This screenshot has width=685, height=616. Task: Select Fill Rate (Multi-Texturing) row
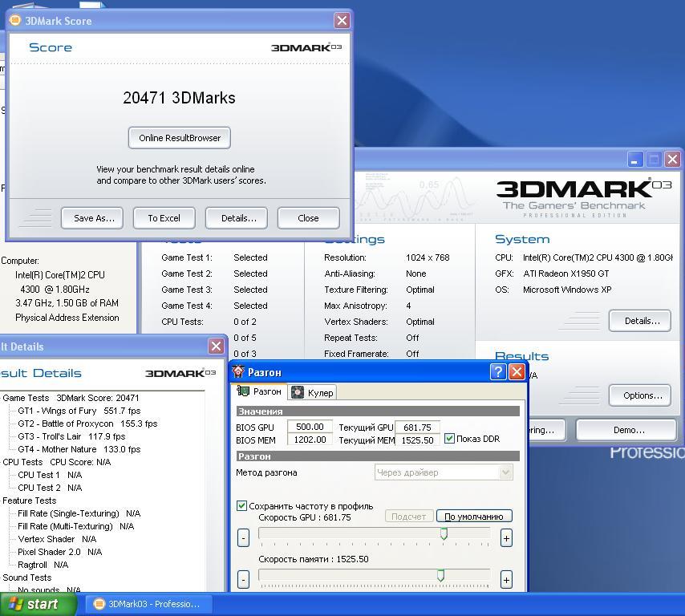tap(76, 526)
